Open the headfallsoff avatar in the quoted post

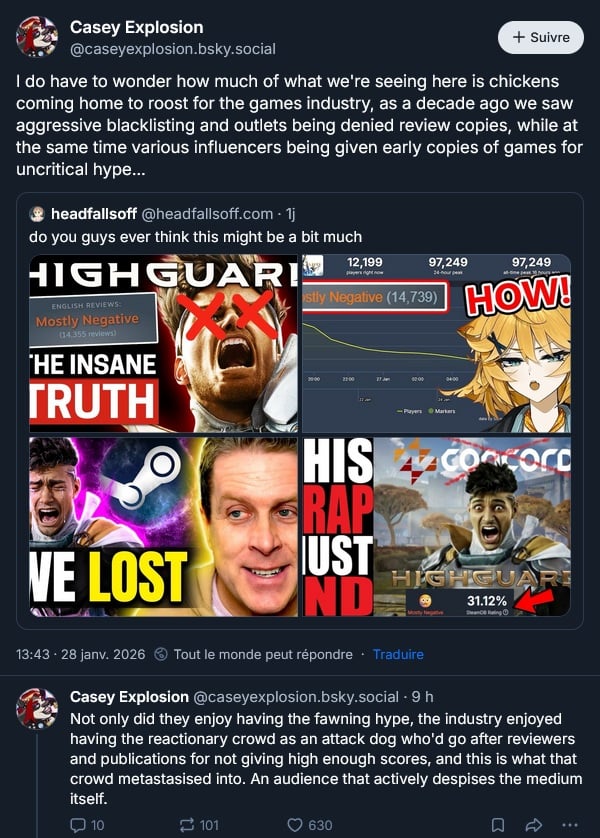point(37,214)
